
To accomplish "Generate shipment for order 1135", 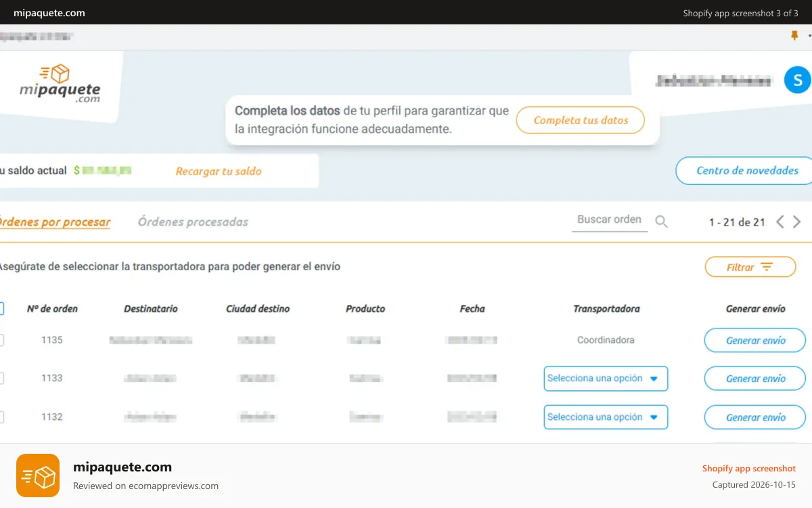I will point(755,341).
